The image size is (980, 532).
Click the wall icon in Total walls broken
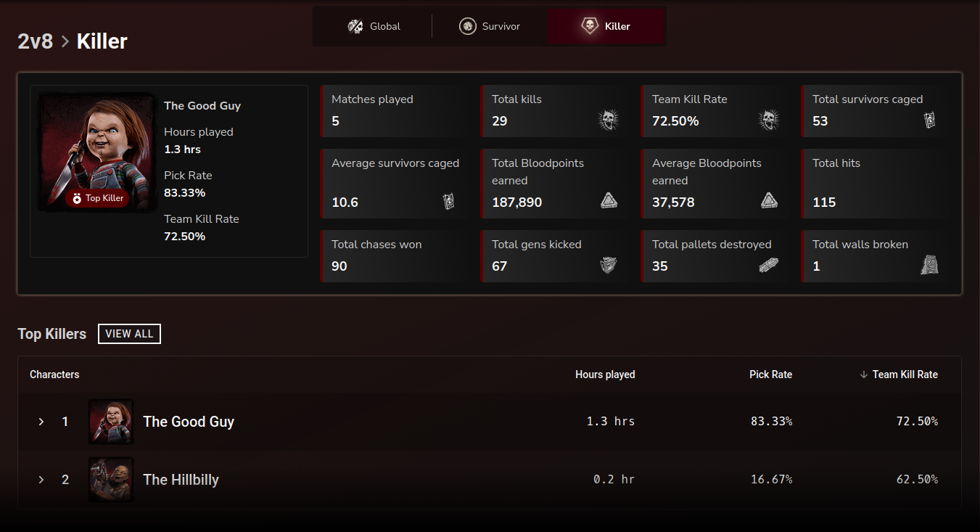click(930, 265)
